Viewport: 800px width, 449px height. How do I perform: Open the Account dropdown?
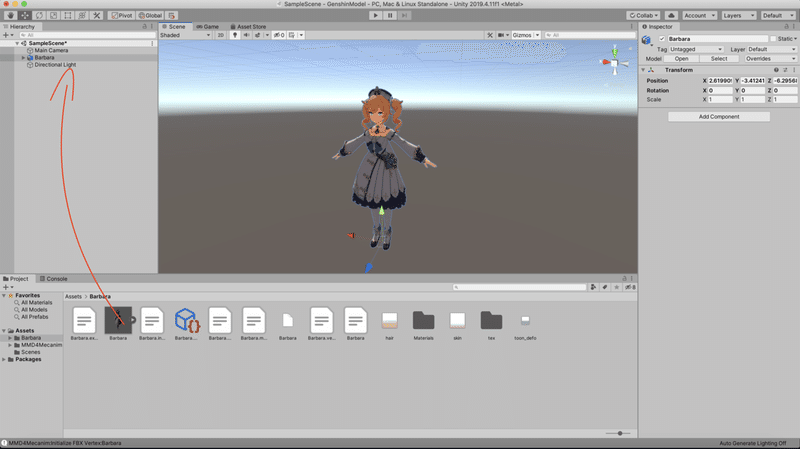tap(699, 15)
